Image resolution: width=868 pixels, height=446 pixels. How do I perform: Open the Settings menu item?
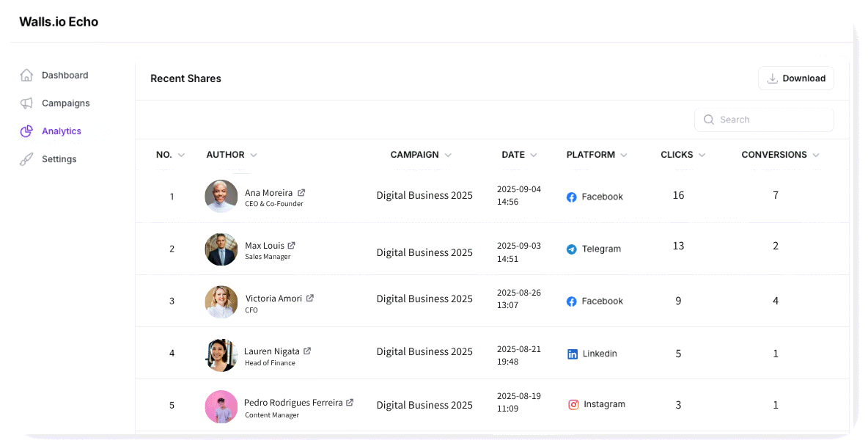48,159
